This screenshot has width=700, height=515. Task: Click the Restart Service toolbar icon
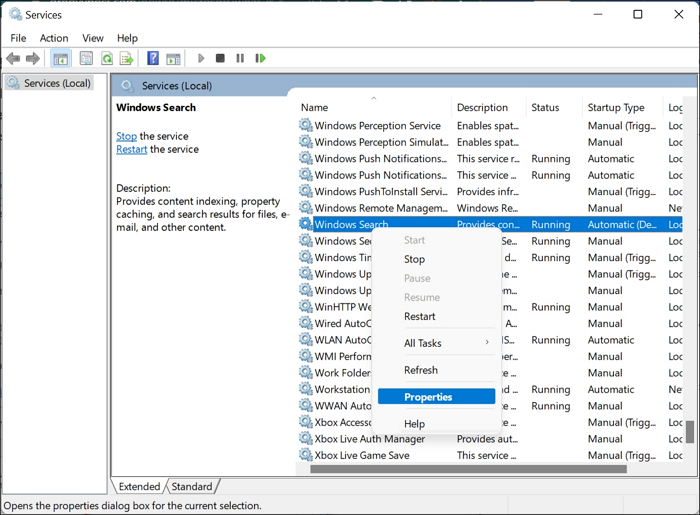point(260,58)
